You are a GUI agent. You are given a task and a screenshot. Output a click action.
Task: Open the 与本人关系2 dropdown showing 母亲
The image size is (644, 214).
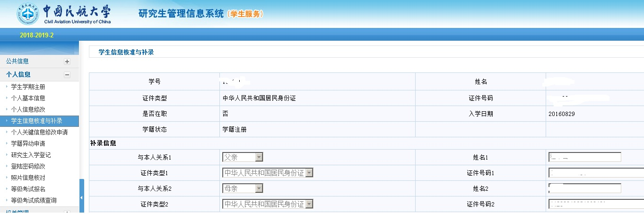[243, 188]
